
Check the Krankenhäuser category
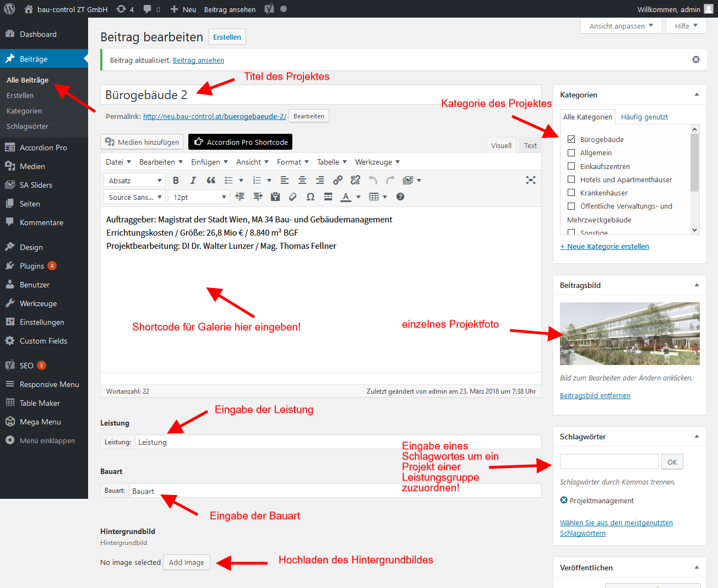click(x=571, y=192)
